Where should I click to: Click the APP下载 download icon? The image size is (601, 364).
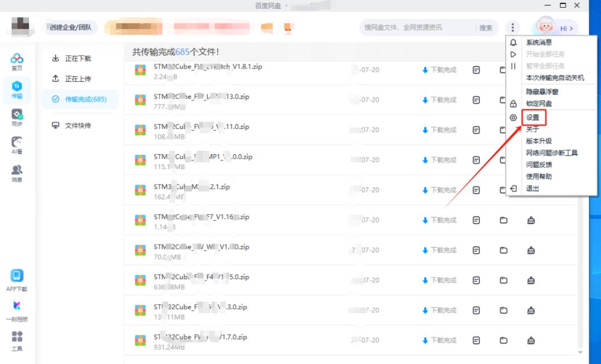click(17, 277)
